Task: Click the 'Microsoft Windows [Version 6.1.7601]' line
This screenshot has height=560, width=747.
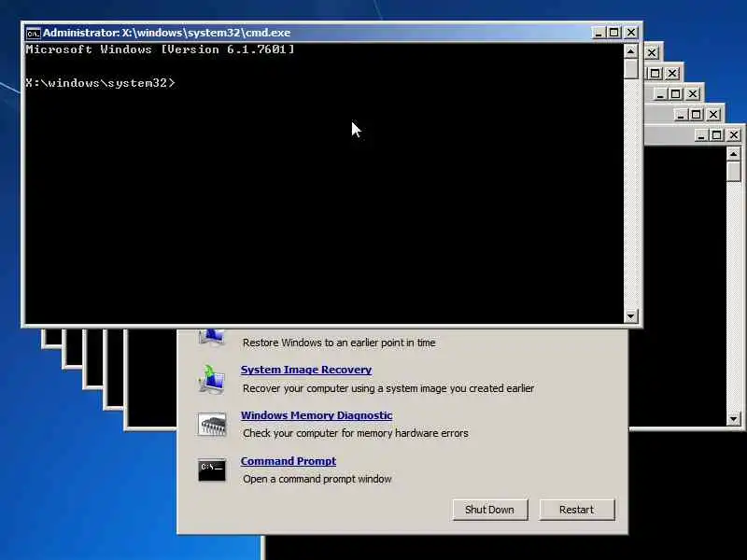Action: click(160, 49)
